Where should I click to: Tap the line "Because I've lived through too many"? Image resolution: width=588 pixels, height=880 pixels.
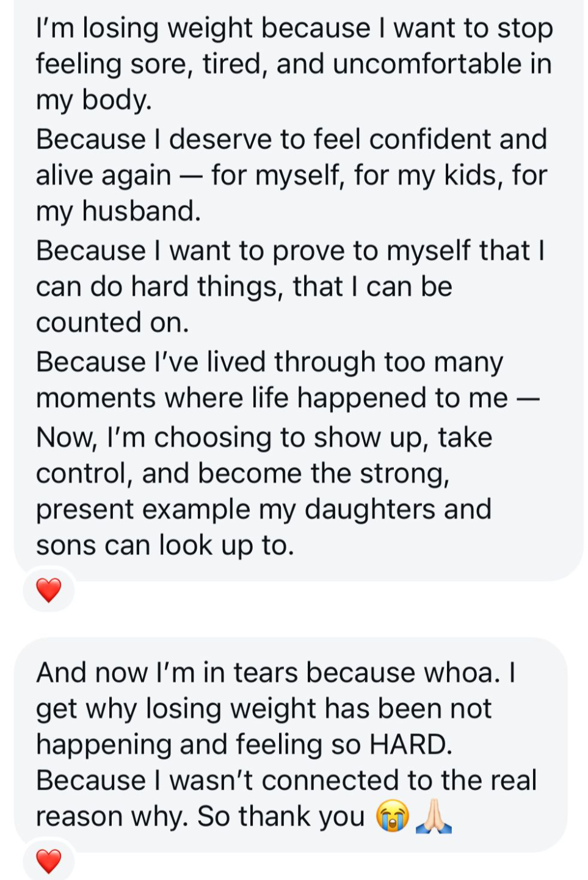[269, 362]
